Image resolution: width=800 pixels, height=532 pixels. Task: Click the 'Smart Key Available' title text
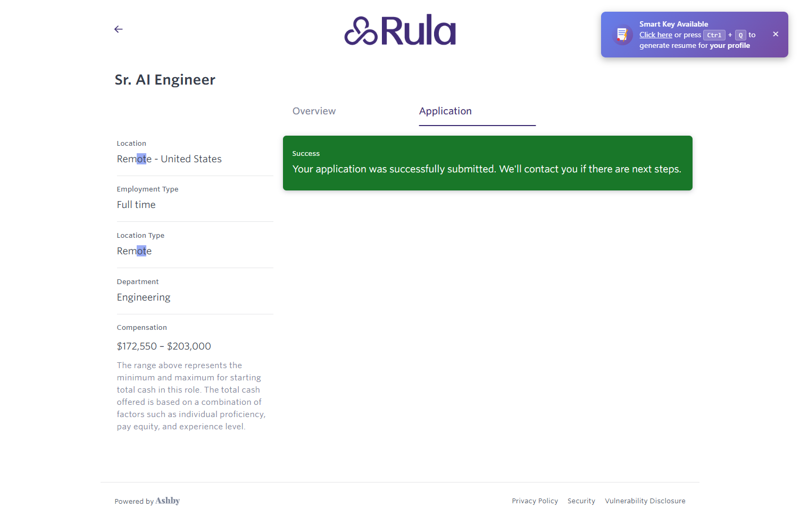[x=673, y=24]
